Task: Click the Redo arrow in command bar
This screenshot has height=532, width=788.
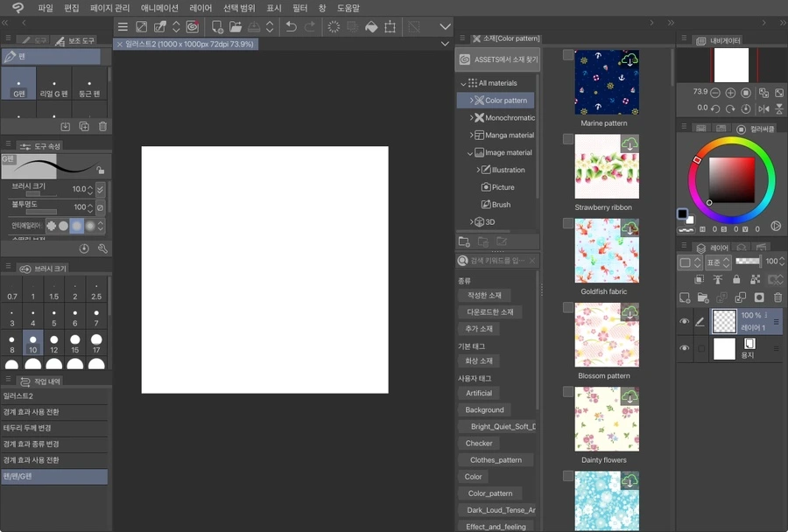Action: 310,26
